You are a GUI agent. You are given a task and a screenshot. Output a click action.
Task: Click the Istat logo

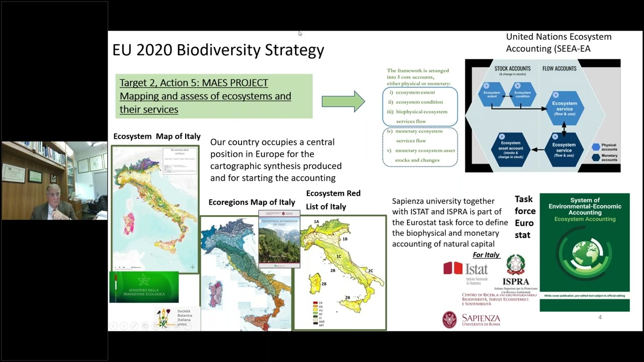(466, 272)
